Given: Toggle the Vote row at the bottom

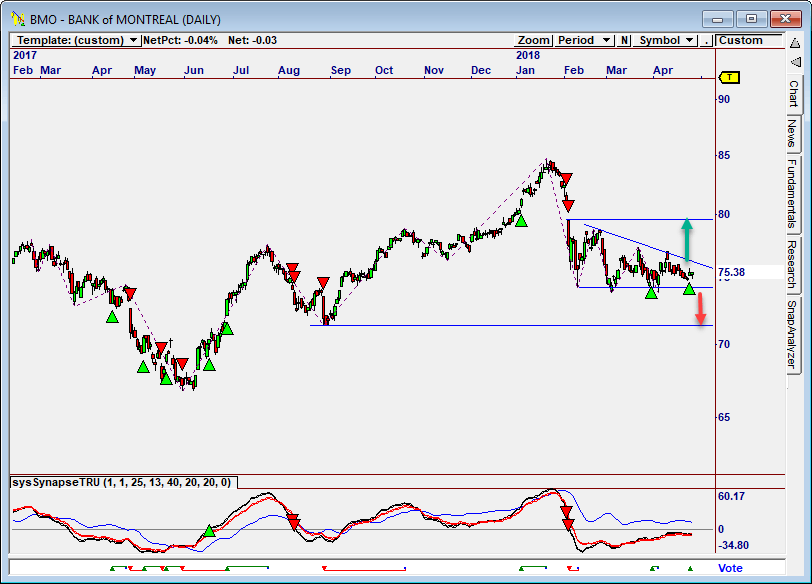Looking at the screenshot, I should pos(730,568).
